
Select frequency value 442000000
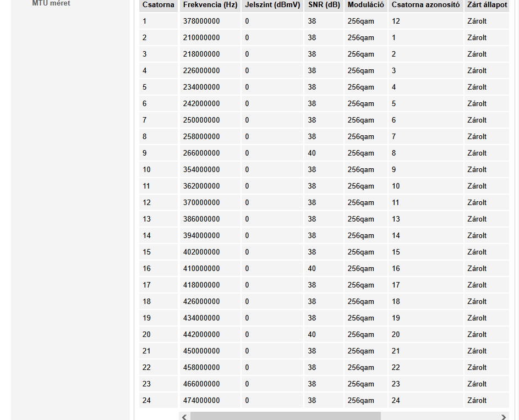pos(201,335)
